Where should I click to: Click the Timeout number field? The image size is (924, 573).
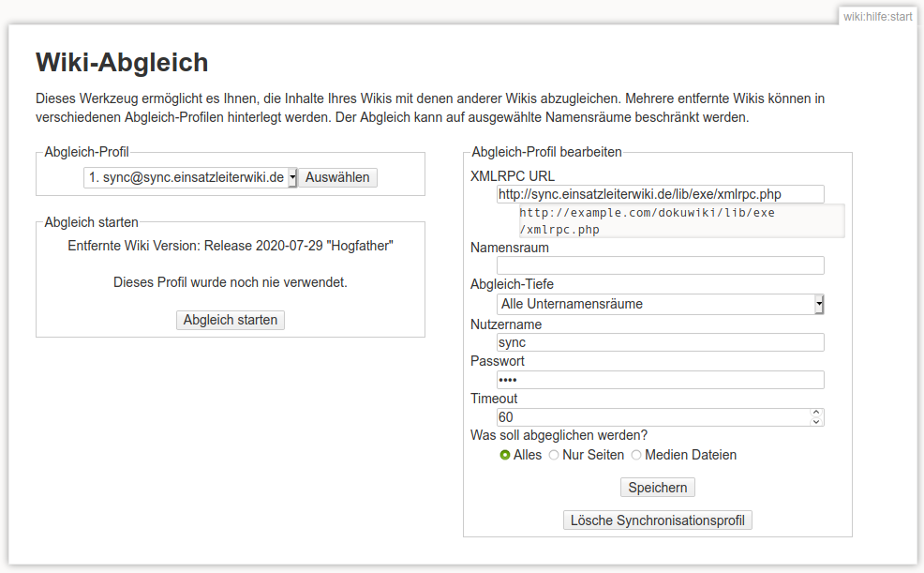pyautogui.click(x=651, y=417)
